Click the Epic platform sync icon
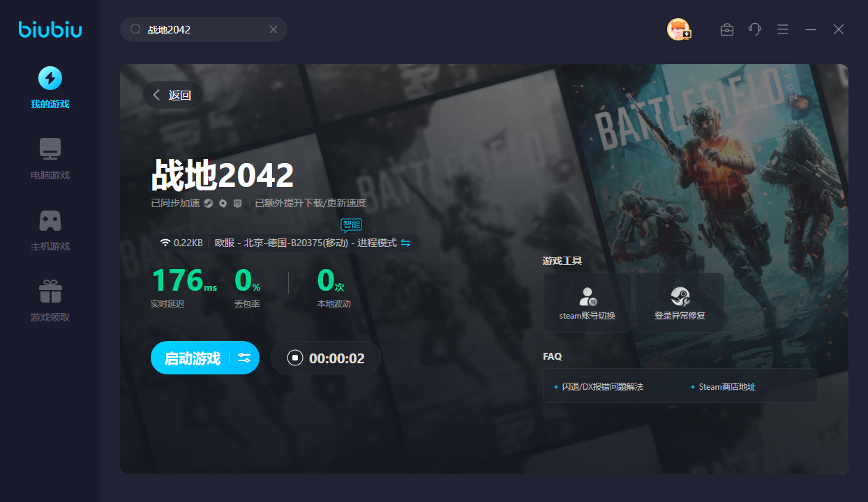Screen dimensions: 868x502 click(x=238, y=204)
